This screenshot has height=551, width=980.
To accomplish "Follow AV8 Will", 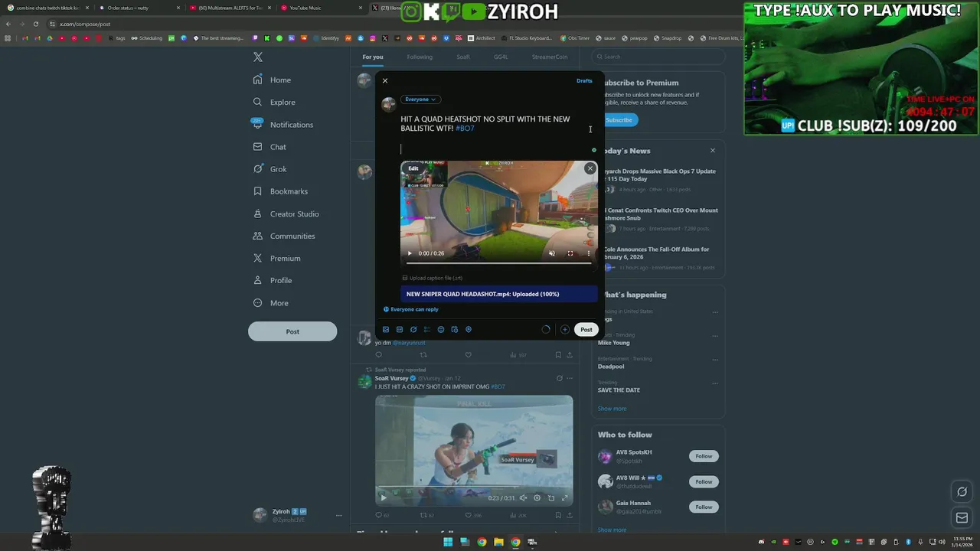I will [704, 481].
